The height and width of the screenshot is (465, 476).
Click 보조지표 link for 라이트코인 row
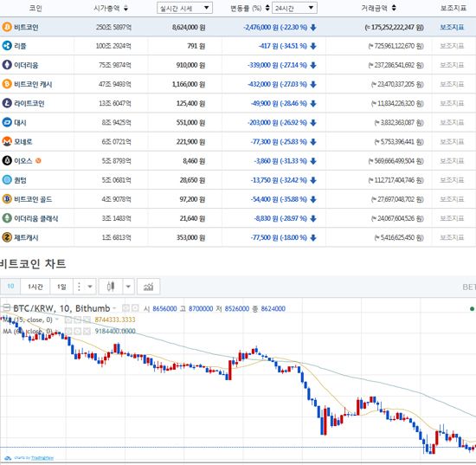[452, 103]
